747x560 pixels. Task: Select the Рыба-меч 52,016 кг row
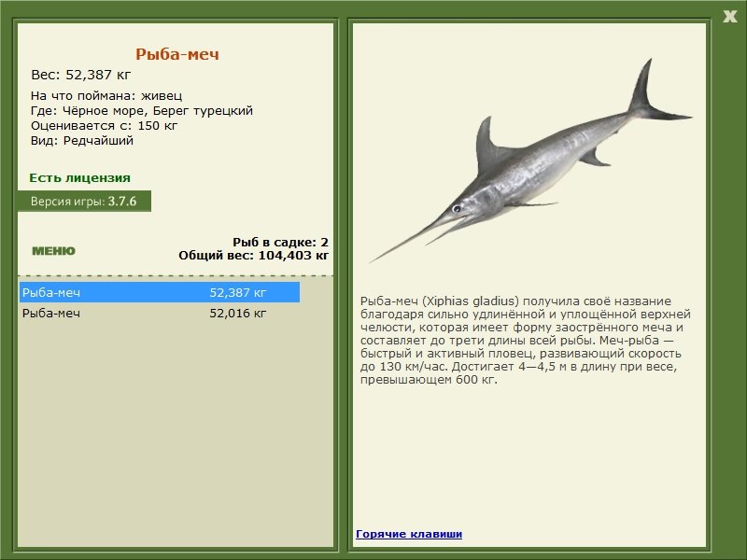coord(160,314)
